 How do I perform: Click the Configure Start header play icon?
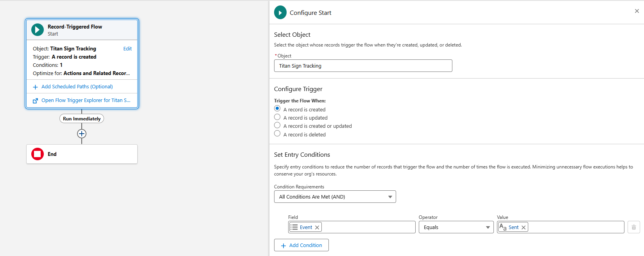[x=280, y=13]
